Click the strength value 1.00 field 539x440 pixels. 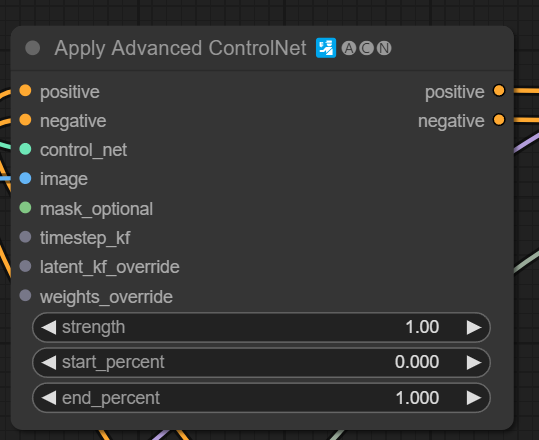click(261, 327)
